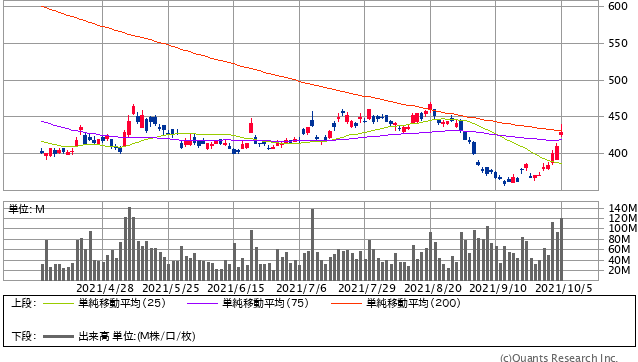Click the 400 price axis label

618,153
